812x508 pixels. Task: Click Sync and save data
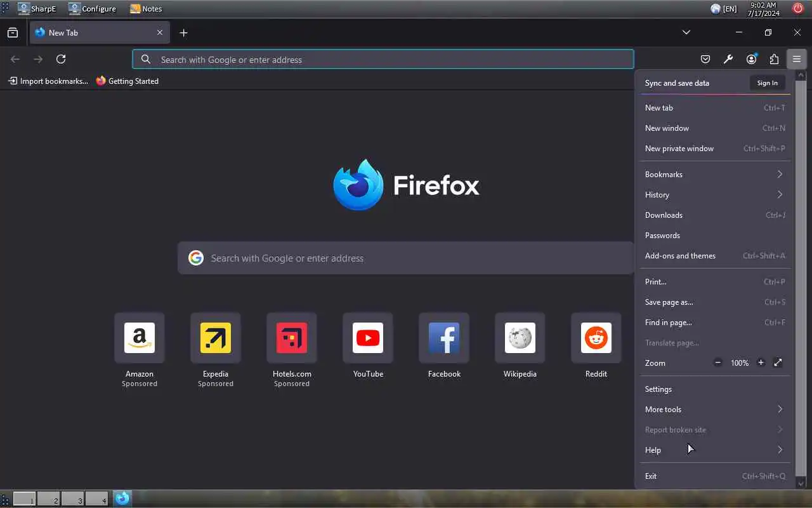[677, 83]
